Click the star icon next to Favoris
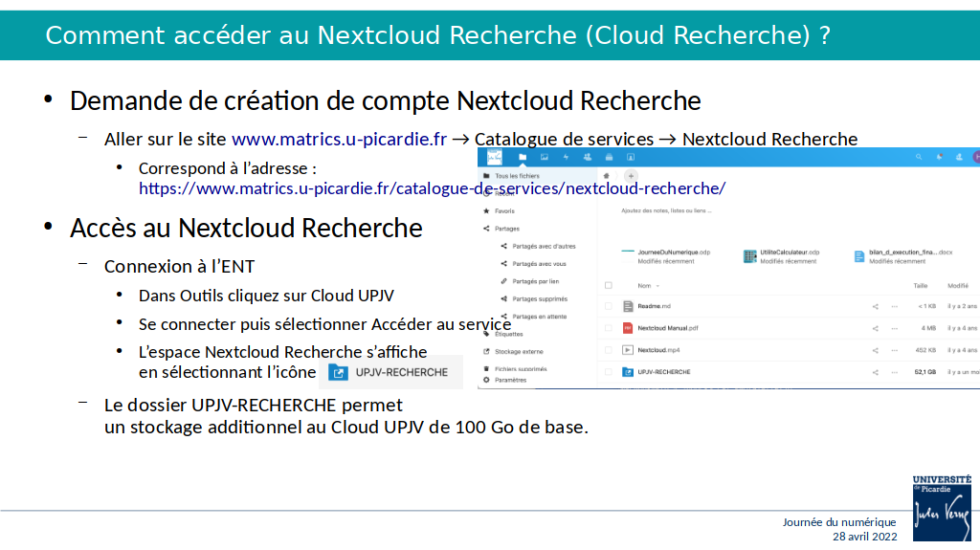980x550 pixels. pyautogui.click(x=486, y=211)
